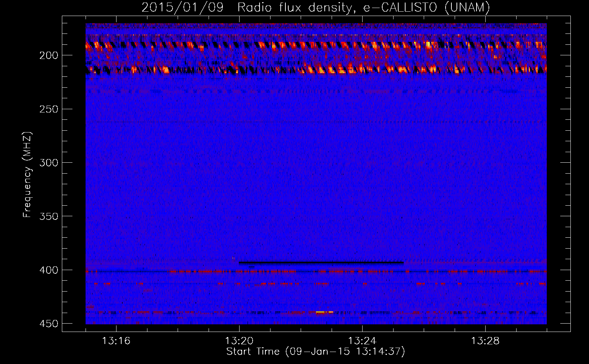The image size is (589, 364).
Task: Click the 13:16 time tick label
Action: [116, 341]
